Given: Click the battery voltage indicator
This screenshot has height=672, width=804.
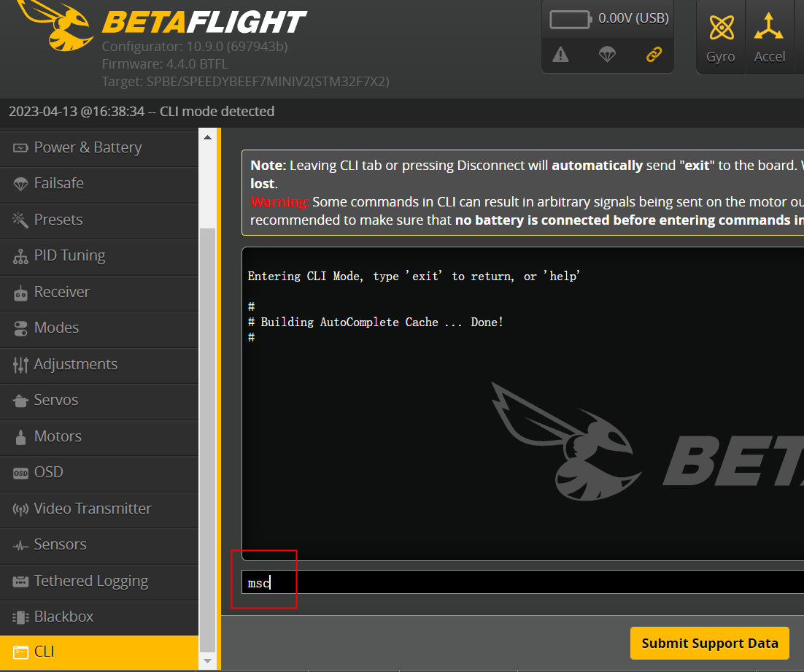Looking at the screenshot, I should 608,19.
